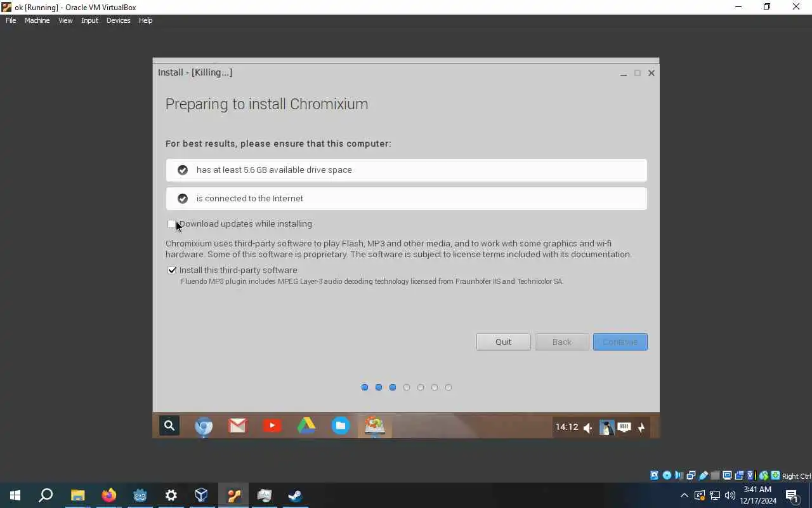Click the guest volume speaker icon

pos(587,427)
